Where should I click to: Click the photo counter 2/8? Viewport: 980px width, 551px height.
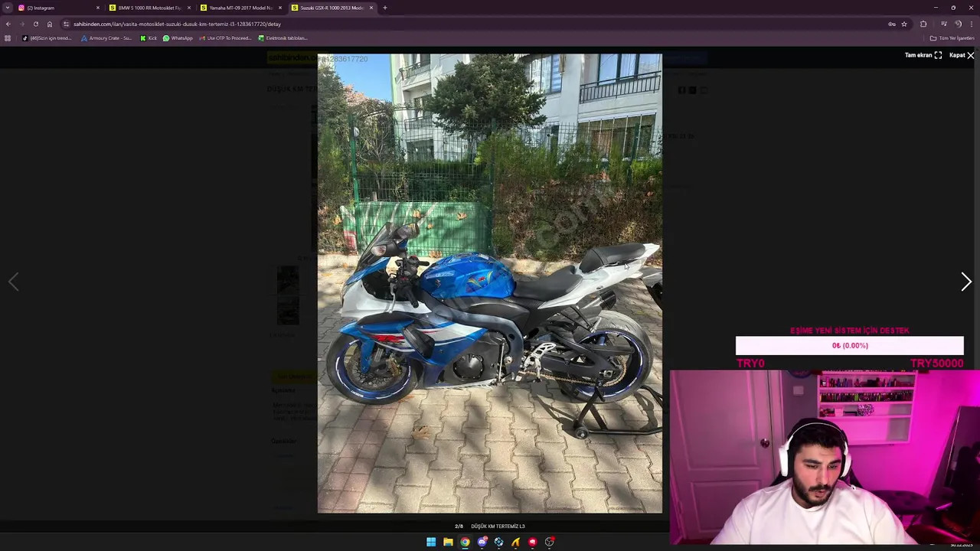[x=459, y=527]
